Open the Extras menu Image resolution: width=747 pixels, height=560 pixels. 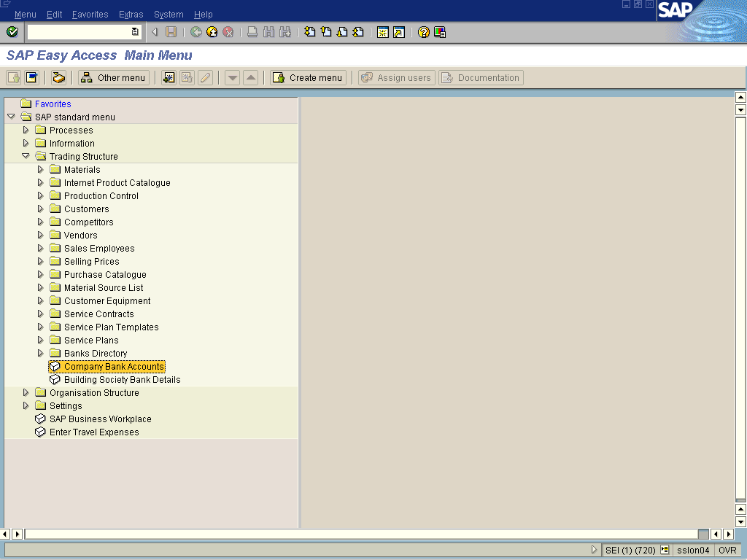click(x=131, y=15)
